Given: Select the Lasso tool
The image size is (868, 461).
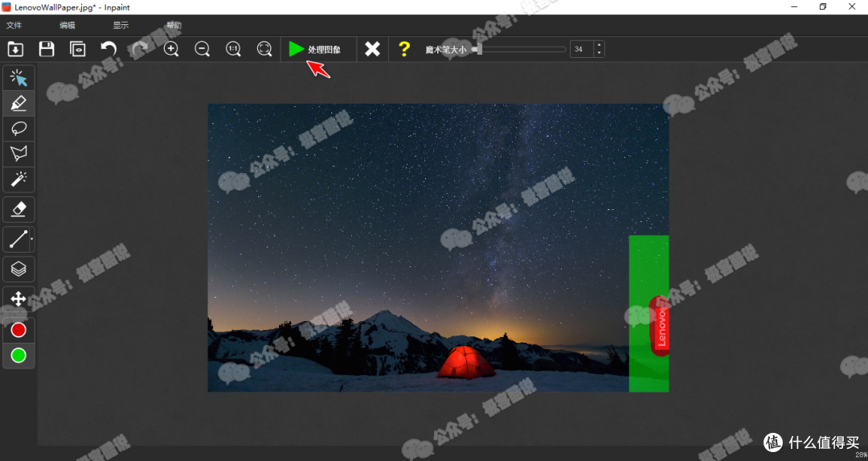Looking at the screenshot, I should pyautogui.click(x=18, y=128).
